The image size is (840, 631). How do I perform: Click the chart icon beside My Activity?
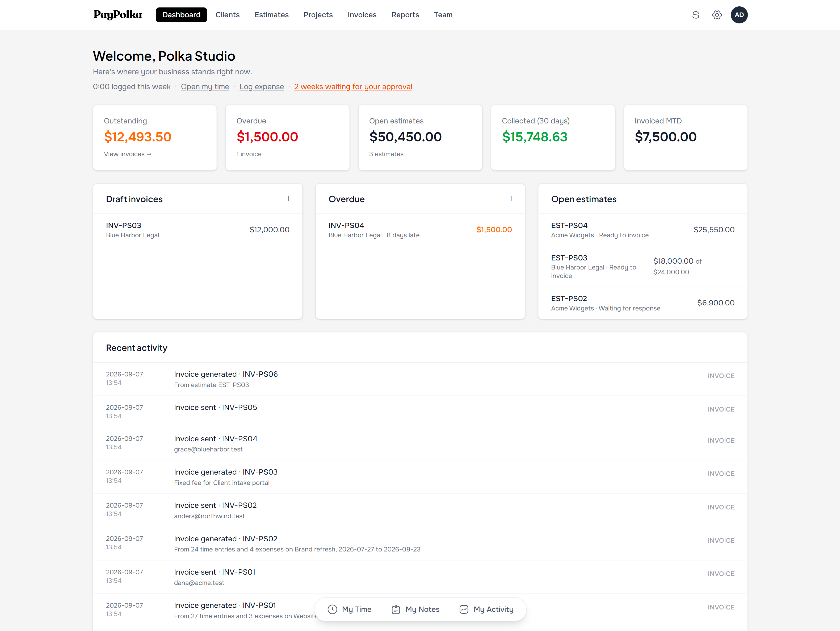[x=464, y=609]
